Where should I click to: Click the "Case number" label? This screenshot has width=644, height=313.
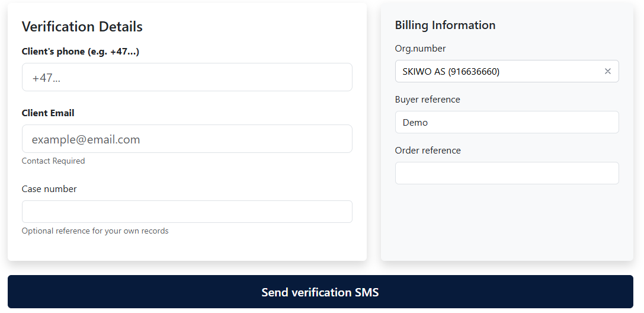[x=49, y=189]
